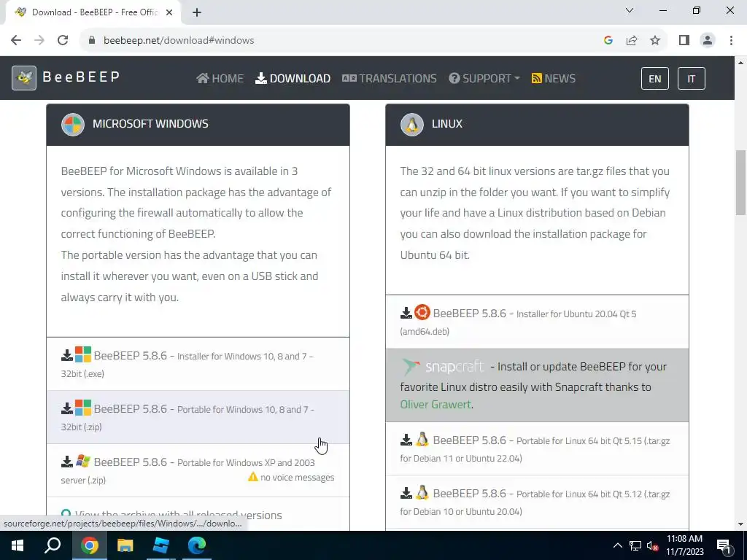Click the Microsoft Windows round logo icon

click(x=73, y=125)
